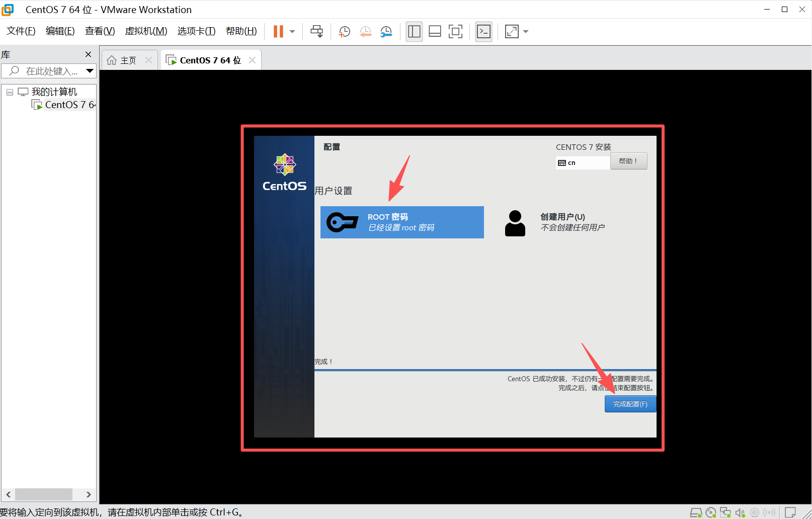
Task: Click the 帮助! button in installer
Action: (x=628, y=161)
